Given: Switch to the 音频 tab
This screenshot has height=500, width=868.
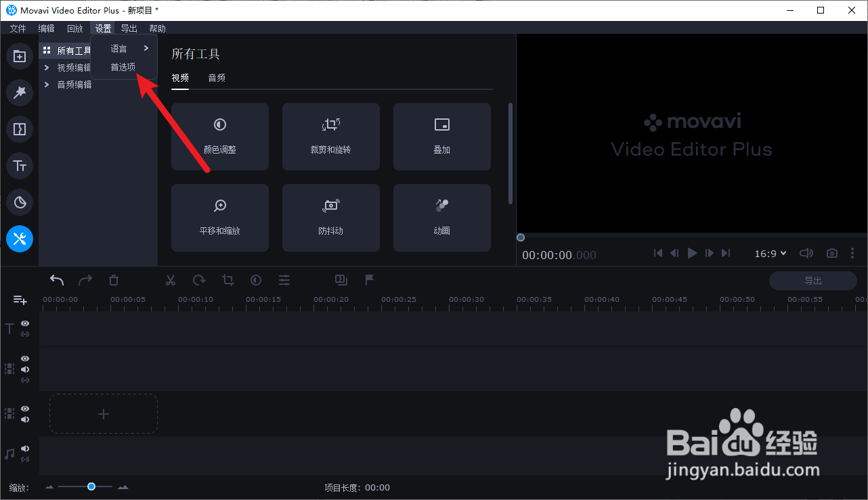Looking at the screenshot, I should 217,78.
